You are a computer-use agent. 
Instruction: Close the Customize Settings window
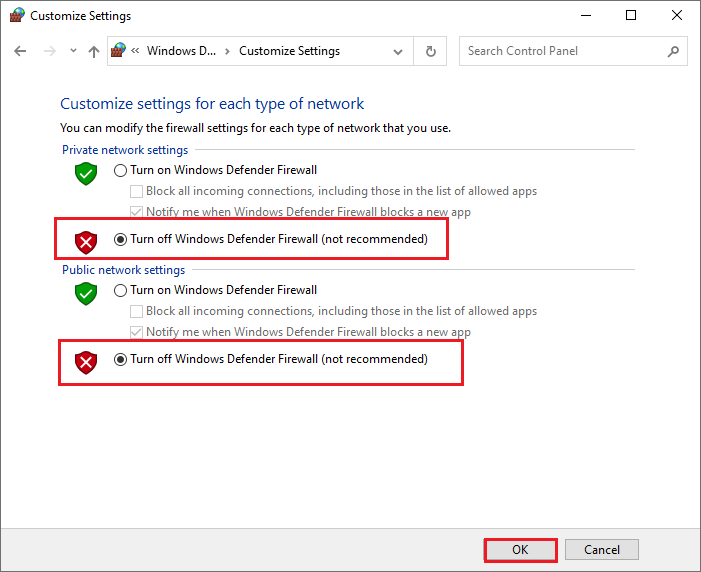pos(676,16)
